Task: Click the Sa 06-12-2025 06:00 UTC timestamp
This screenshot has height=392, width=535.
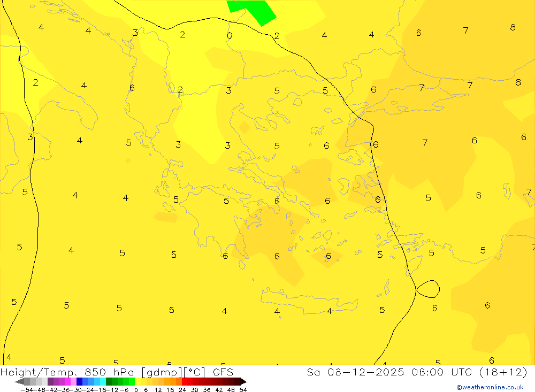Action: (x=417, y=372)
